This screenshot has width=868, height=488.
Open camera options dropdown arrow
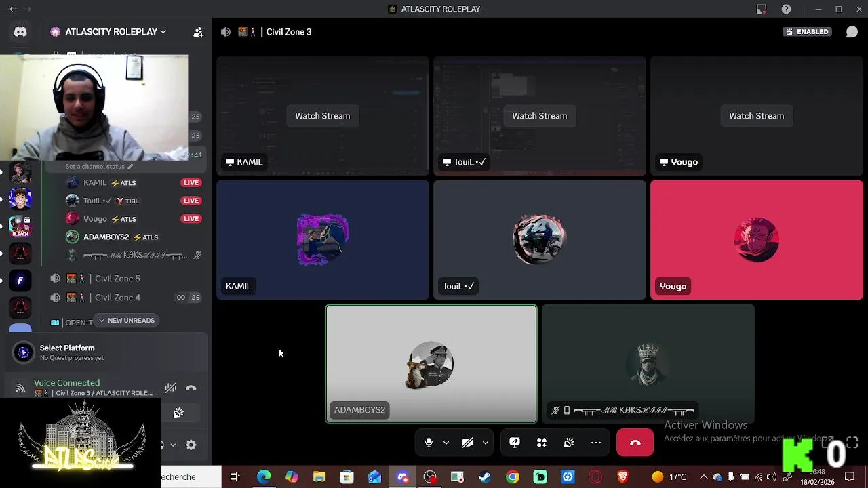coord(485,443)
